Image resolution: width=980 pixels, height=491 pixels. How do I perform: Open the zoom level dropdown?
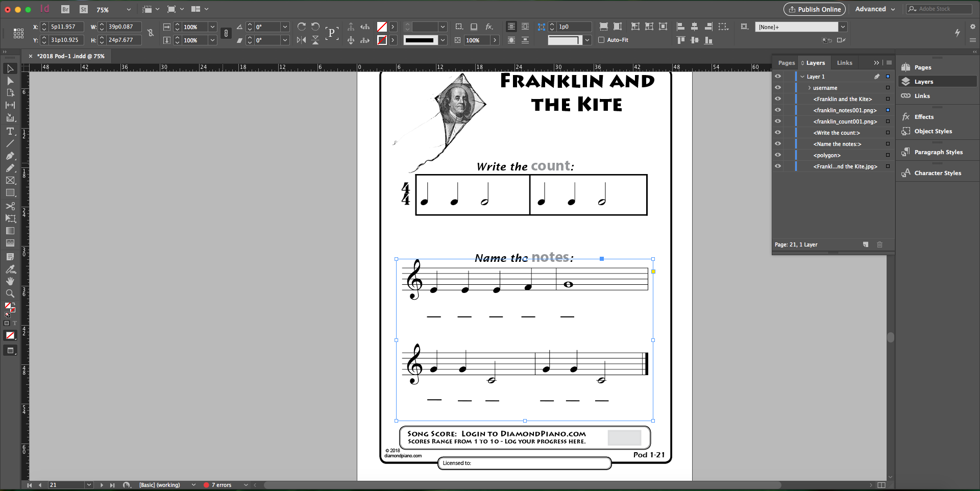(129, 10)
